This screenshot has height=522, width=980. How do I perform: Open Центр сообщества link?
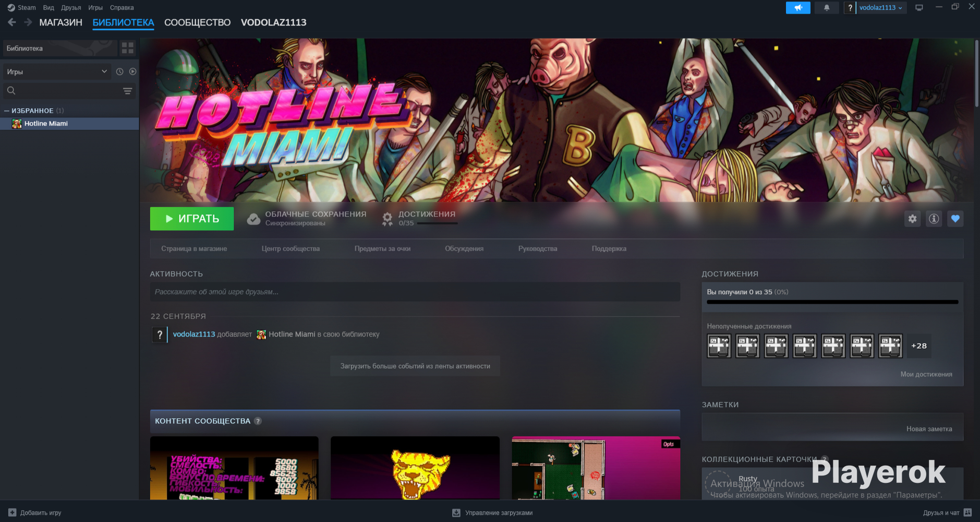[x=291, y=248]
